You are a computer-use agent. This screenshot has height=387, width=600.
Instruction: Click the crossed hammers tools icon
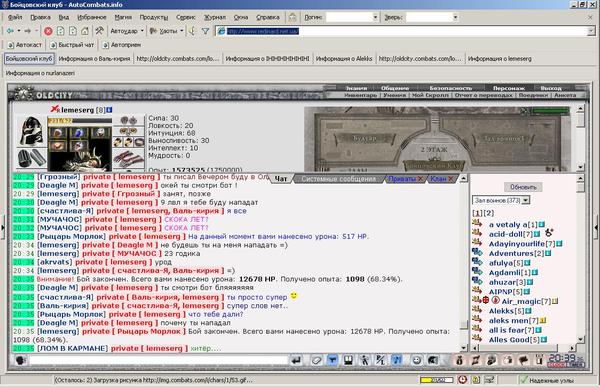coord(99,31)
